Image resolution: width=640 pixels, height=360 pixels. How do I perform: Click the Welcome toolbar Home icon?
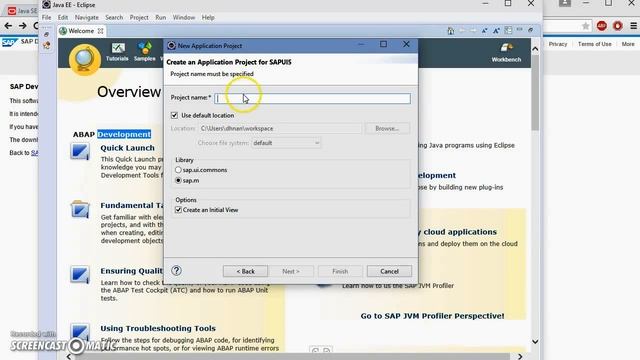[451, 31]
